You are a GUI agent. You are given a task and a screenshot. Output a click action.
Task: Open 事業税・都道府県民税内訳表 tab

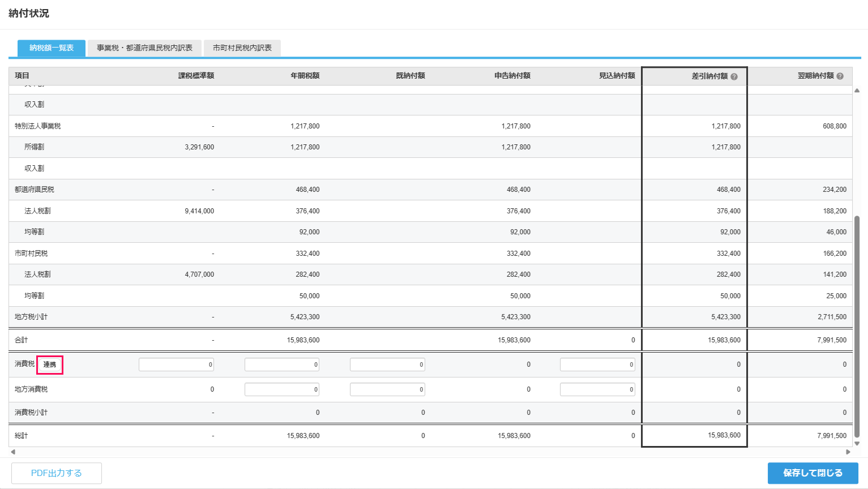point(144,48)
